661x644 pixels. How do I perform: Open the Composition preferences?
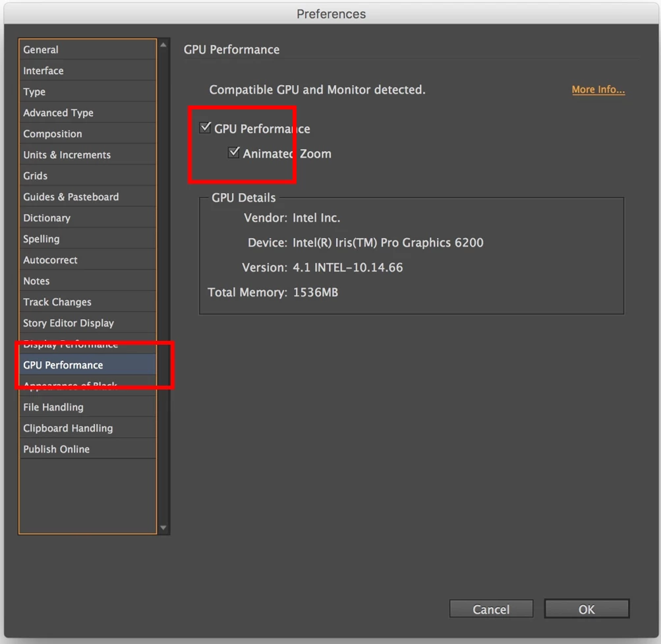[88, 134]
